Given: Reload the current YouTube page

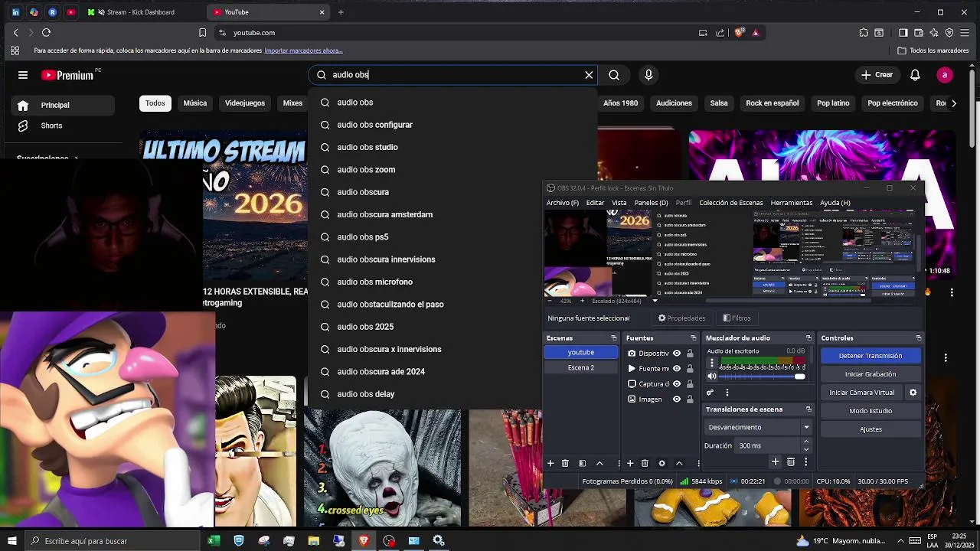Looking at the screenshot, I should pyautogui.click(x=46, y=33).
